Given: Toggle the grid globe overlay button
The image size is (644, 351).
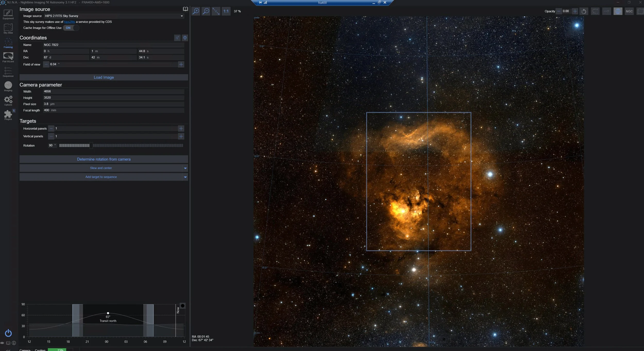Looking at the screenshot, I should (618, 11).
